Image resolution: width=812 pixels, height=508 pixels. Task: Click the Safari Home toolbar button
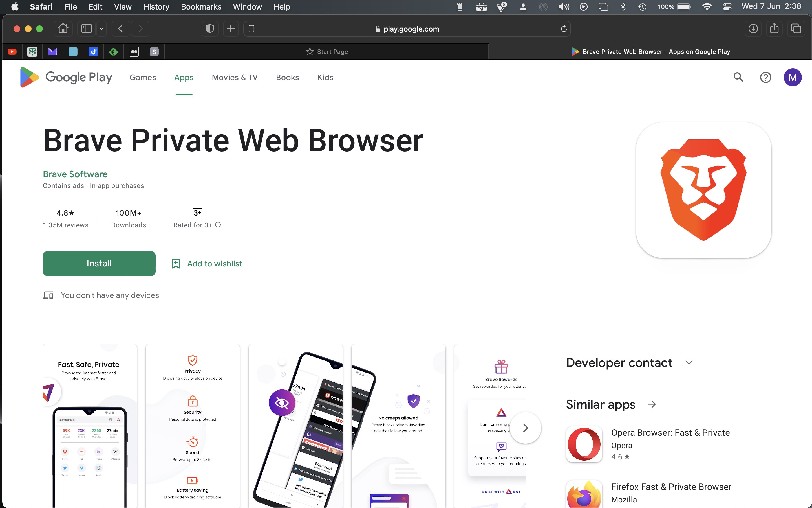coord(63,29)
